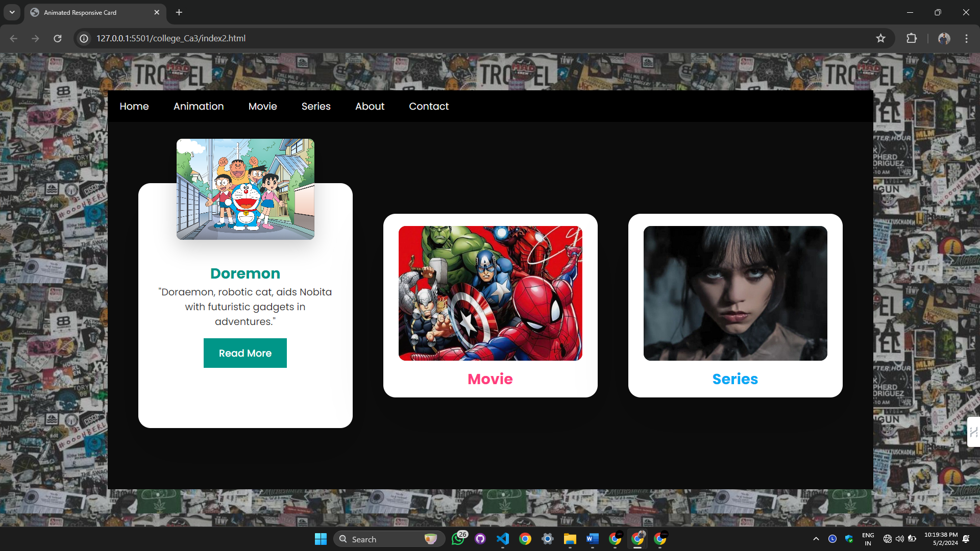
Task: Open the first Chrome taskbar icon
Action: tap(525, 539)
